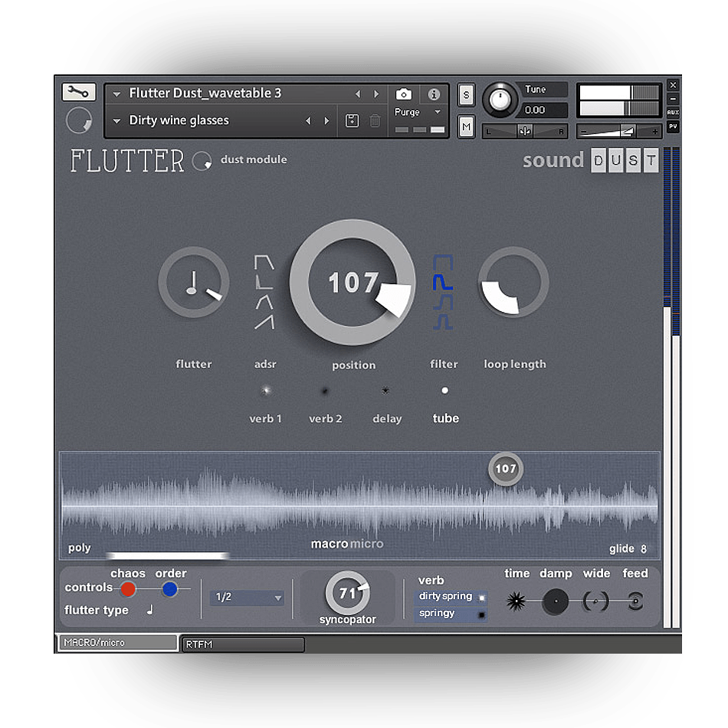Switch to the MACRO/micro tab
728x728 pixels.
coord(117,643)
